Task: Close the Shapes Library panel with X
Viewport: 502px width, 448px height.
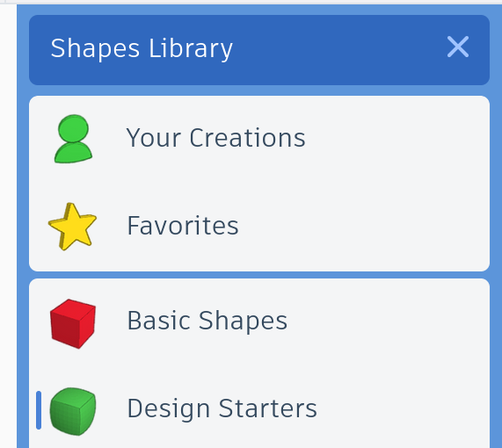Action: pyautogui.click(x=458, y=47)
